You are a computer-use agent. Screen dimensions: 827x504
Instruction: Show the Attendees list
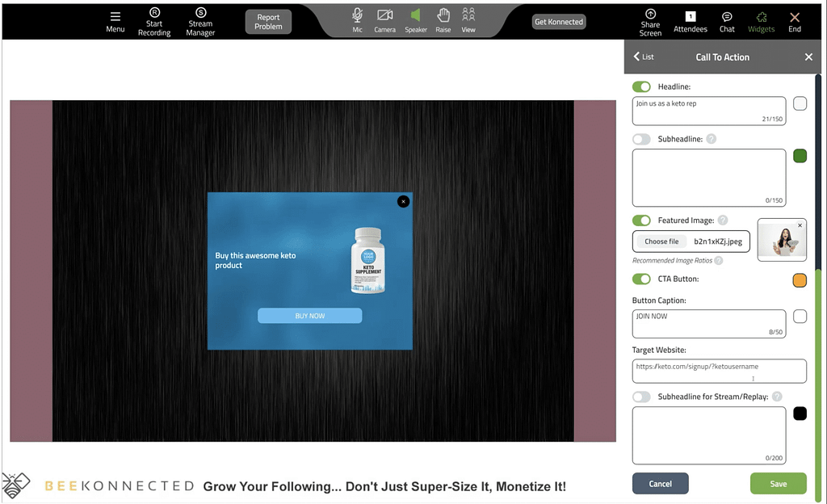pyautogui.click(x=691, y=17)
